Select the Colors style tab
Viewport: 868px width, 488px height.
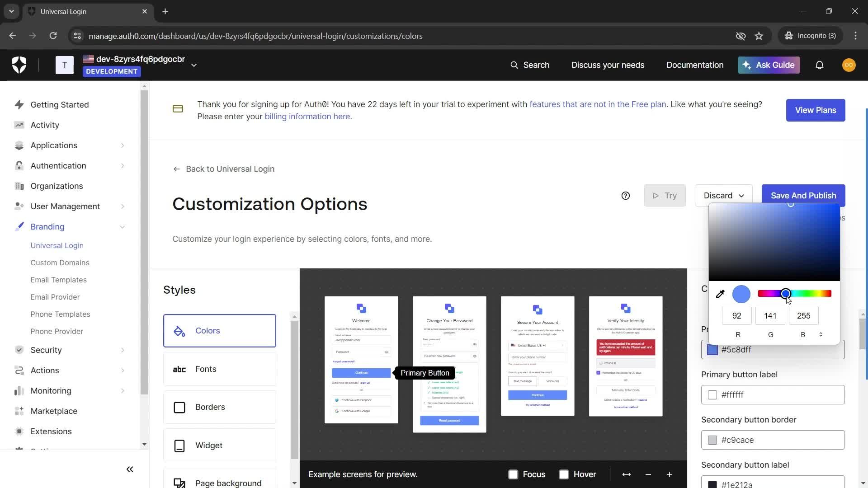coord(220,331)
